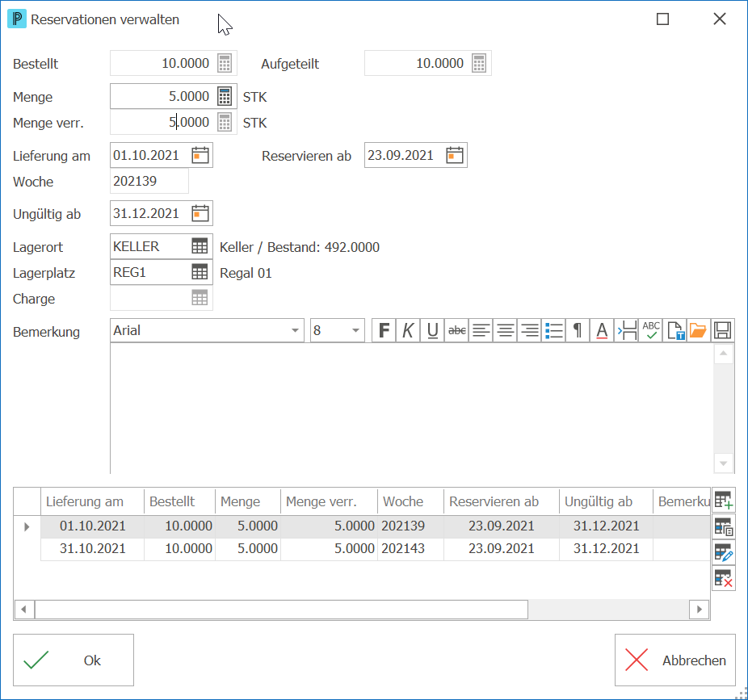Open calendar for Reservieren ab date
The width and height of the screenshot is (748, 700).
[455, 156]
